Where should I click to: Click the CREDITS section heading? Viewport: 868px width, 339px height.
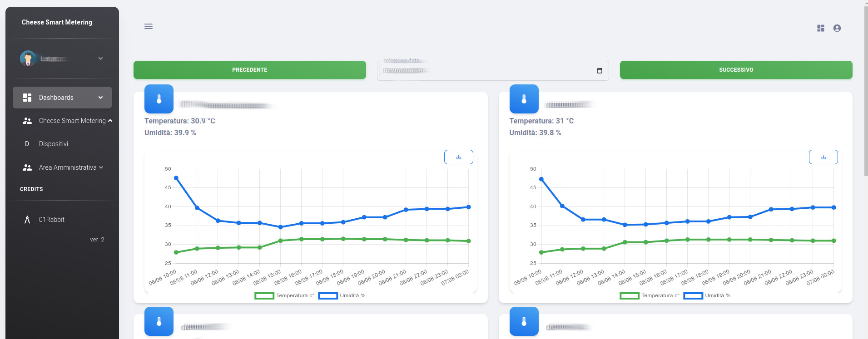pos(31,189)
